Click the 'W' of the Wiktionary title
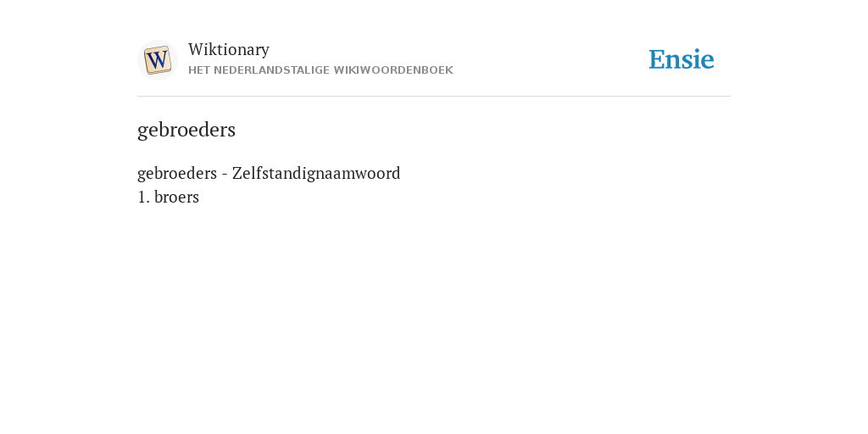 coord(196,49)
